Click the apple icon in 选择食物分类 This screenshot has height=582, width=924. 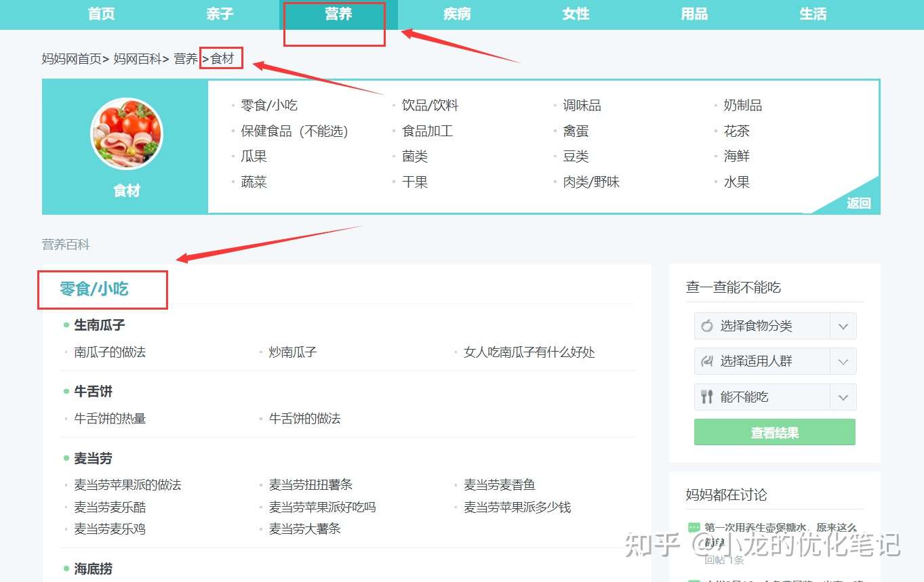click(x=707, y=326)
